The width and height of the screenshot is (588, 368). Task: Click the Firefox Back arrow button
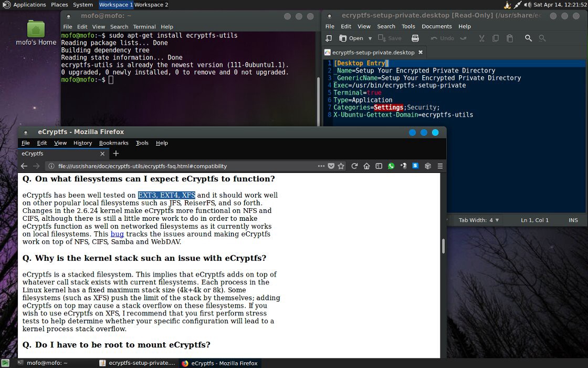(x=24, y=166)
